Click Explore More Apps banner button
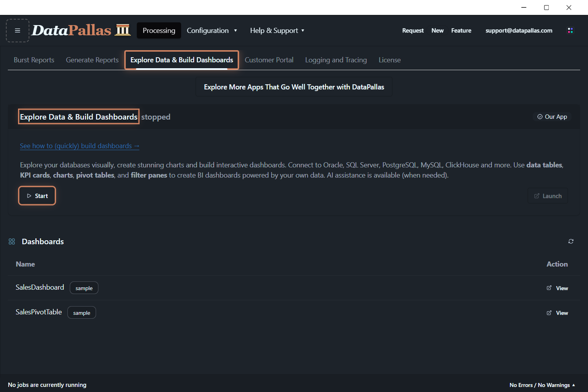 [x=294, y=87]
